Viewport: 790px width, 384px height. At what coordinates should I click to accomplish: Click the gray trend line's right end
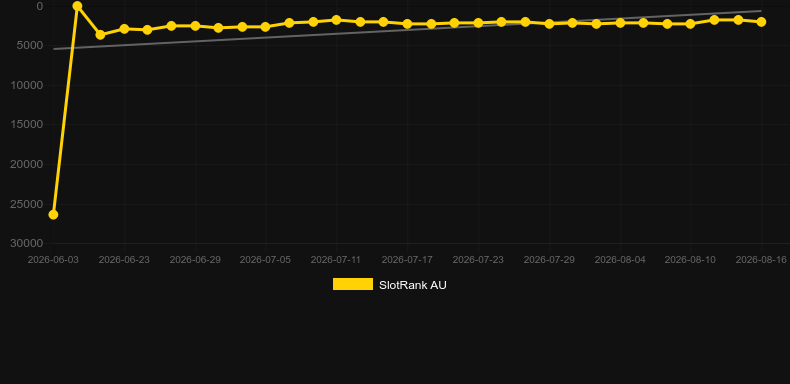click(x=760, y=11)
